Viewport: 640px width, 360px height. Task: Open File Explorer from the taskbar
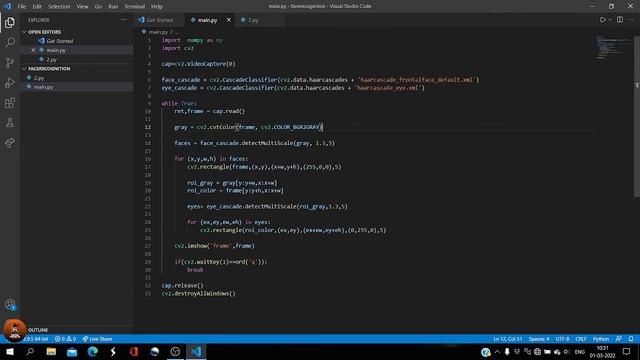tap(51, 351)
